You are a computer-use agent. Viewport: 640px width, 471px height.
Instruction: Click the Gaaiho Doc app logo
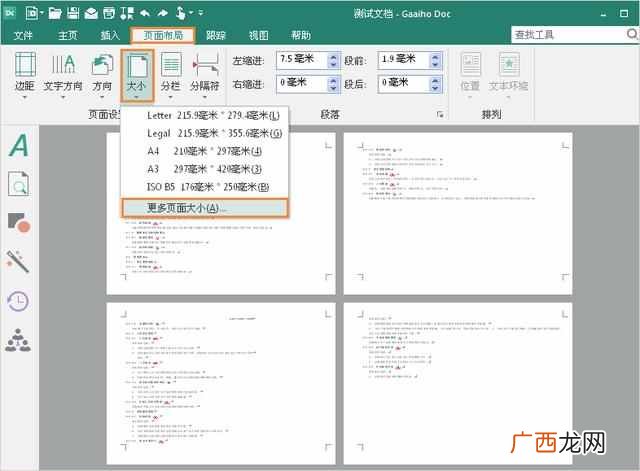click(x=10, y=13)
